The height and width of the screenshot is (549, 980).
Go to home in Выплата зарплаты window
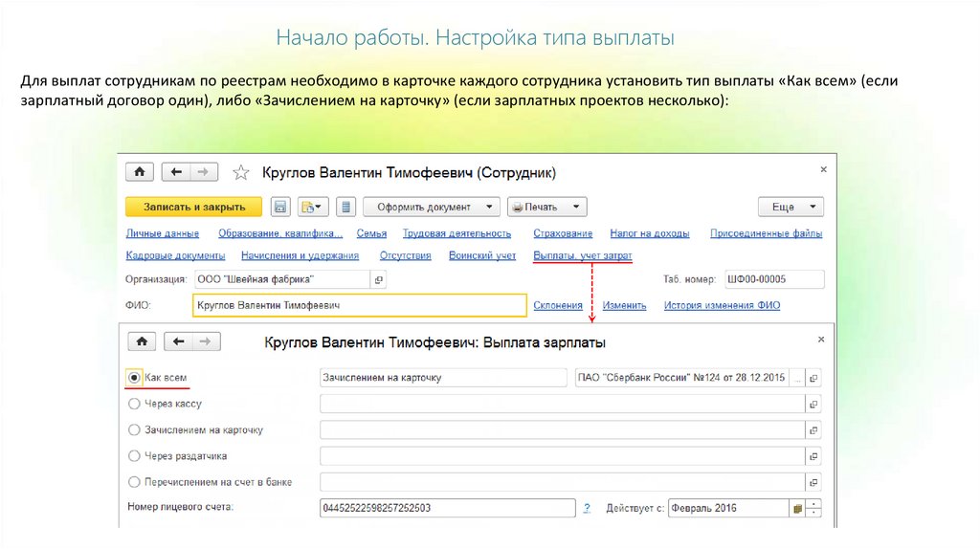pyautogui.click(x=142, y=341)
